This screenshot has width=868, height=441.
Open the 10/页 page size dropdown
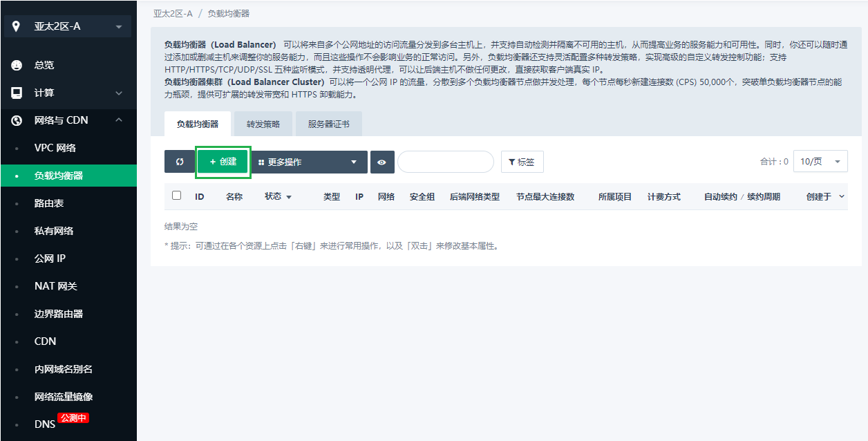tap(820, 161)
